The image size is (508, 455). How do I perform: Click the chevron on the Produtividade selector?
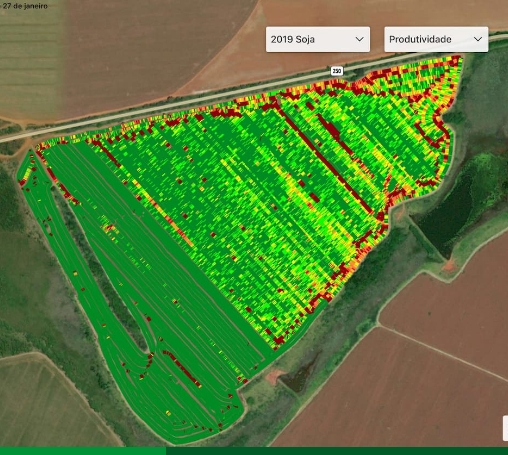click(478, 39)
